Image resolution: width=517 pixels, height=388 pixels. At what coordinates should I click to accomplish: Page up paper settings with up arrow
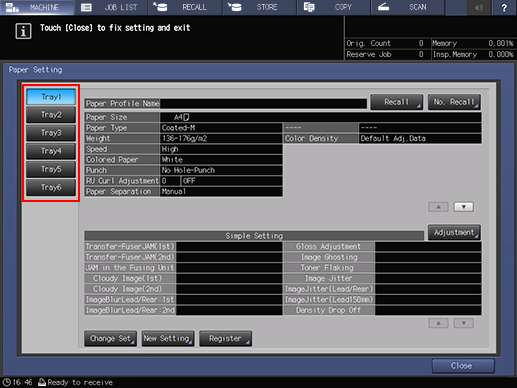click(438, 207)
